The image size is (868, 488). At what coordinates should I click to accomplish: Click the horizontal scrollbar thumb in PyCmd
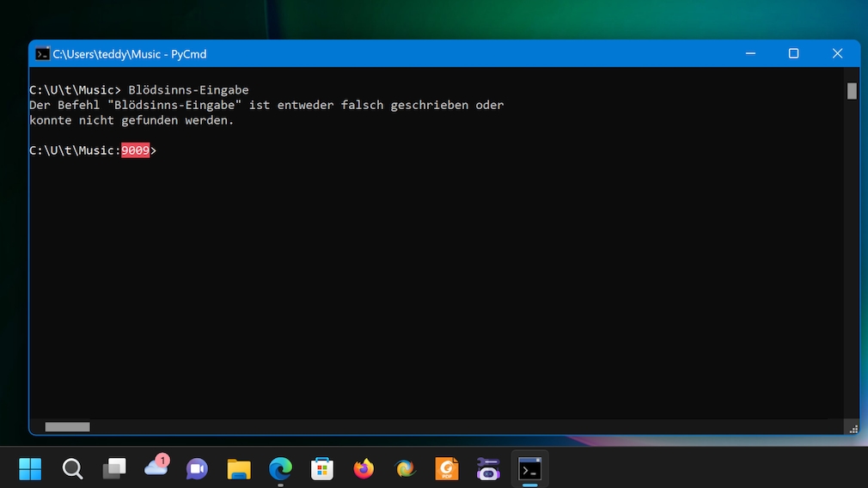click(x=68, y=427)
